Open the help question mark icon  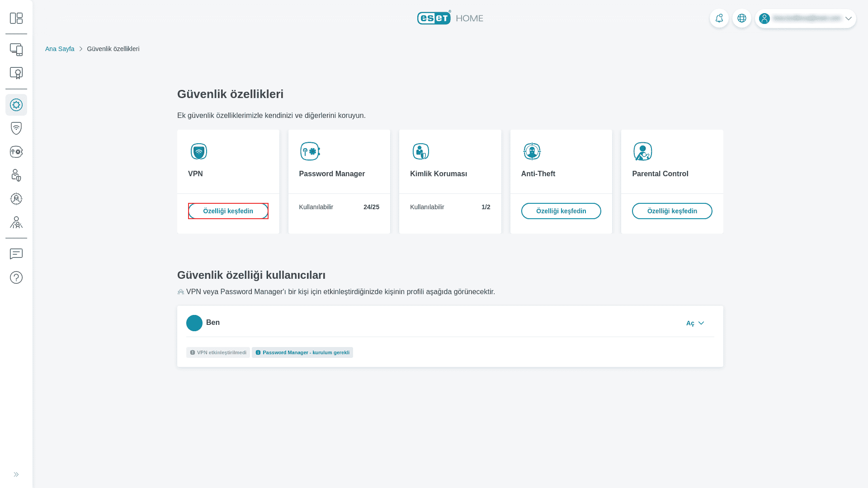(x=16, y=277)
